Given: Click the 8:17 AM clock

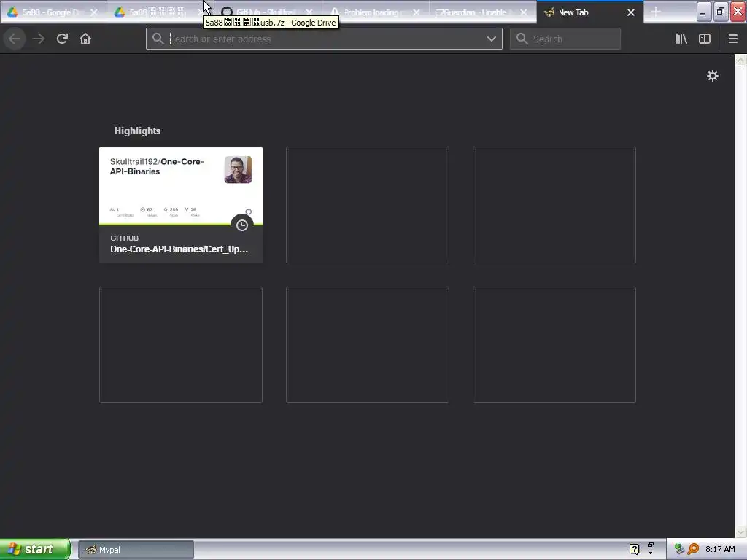Looking at the screenshot, I should pos(720,550).
